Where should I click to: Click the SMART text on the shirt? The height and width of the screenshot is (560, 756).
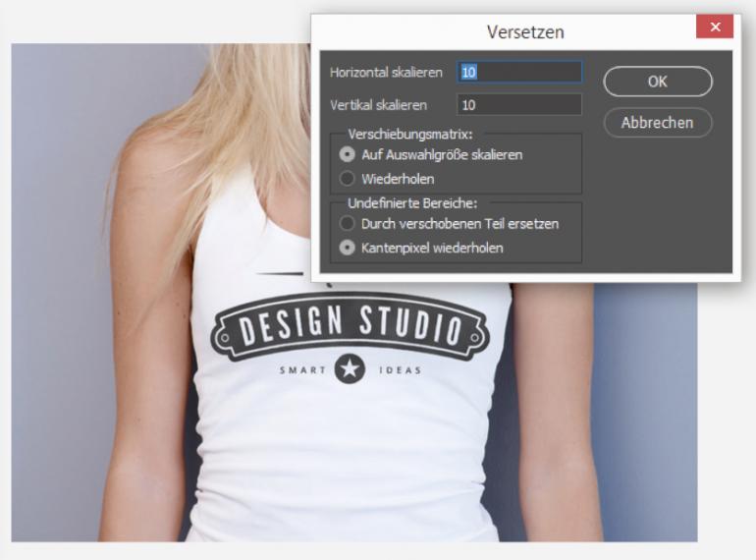302,370
